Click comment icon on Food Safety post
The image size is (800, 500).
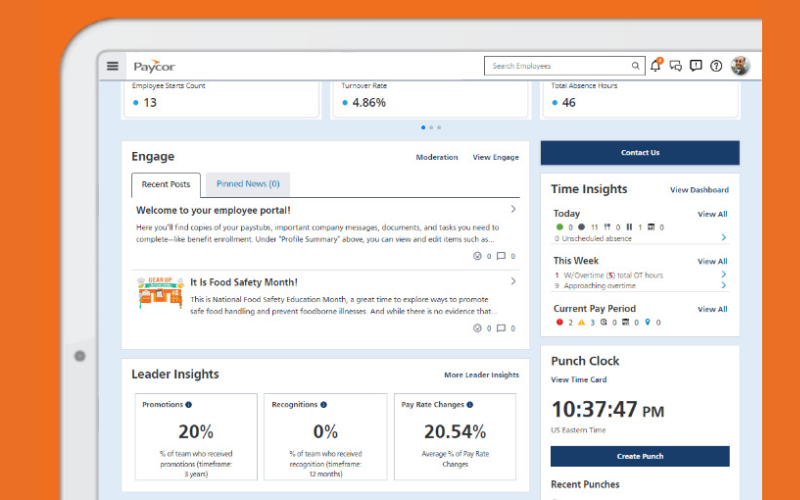coord(501,328)
